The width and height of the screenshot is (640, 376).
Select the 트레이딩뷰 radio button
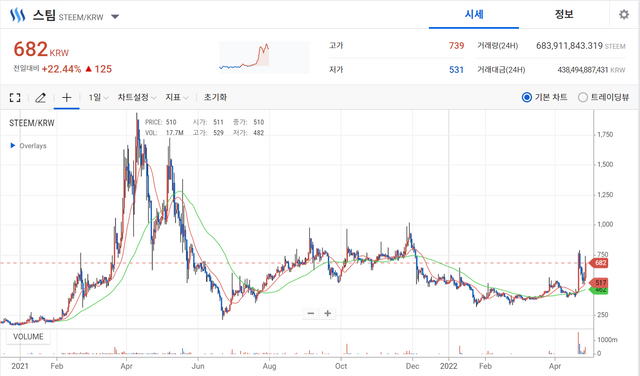(x=583, y=97)
